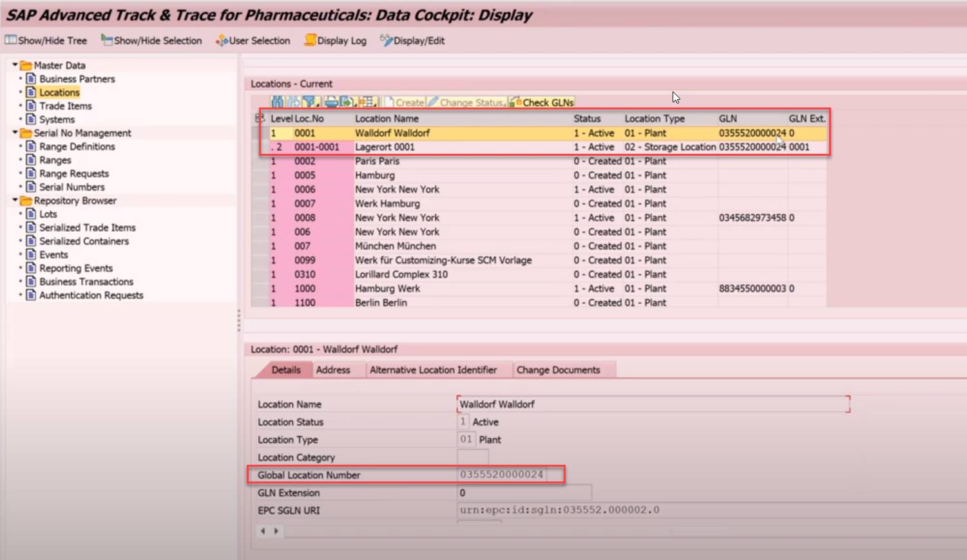The height and width of the screenshot is (560, 967).
Task: Open Ranges tree node
Action: click(55, 160)
